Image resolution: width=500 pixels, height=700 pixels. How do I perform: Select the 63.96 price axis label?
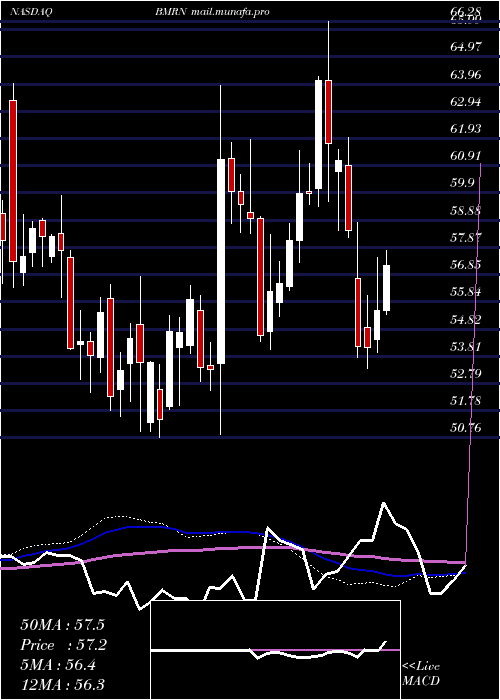pyautogui.click(x=466, y=74)
